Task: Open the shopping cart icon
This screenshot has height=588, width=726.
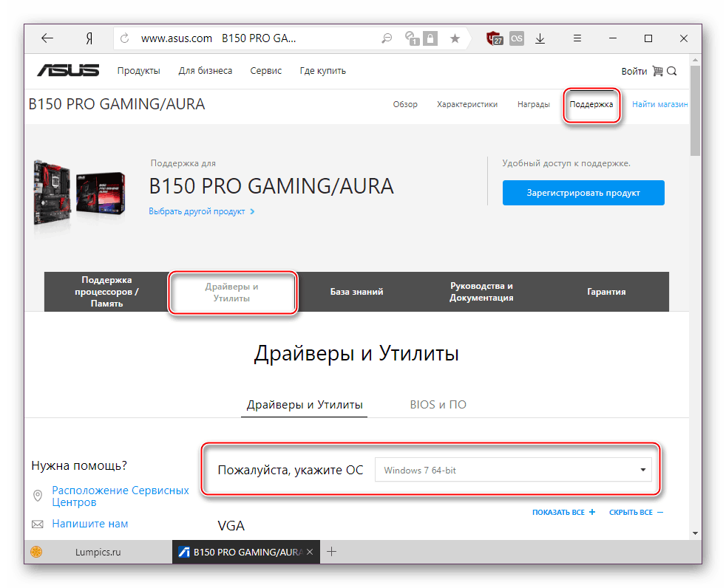Action: click(x=657, y=71)
